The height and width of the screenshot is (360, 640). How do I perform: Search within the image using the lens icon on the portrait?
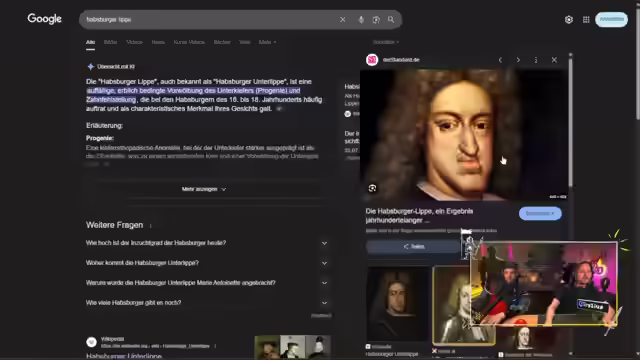[x=372, y=188]
